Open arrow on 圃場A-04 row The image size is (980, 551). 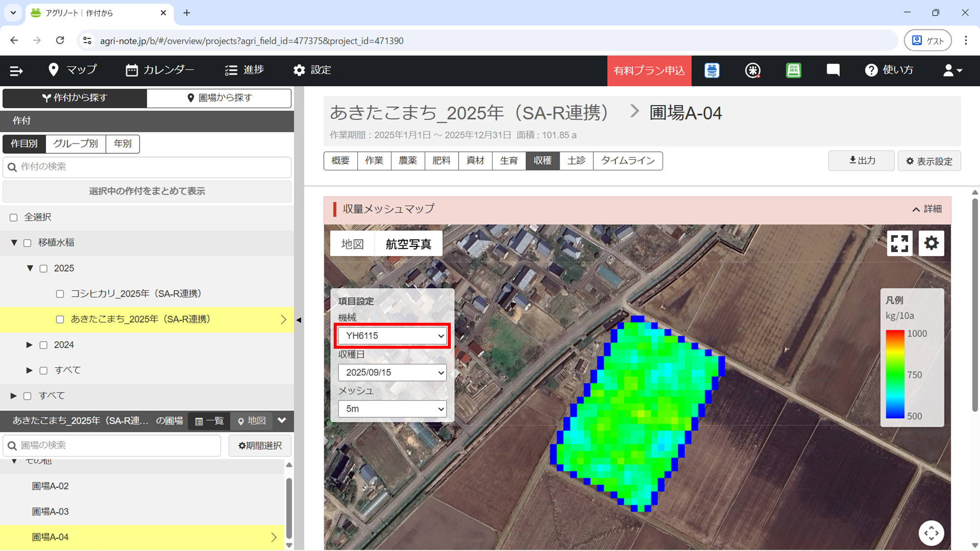tap(274, 537)
